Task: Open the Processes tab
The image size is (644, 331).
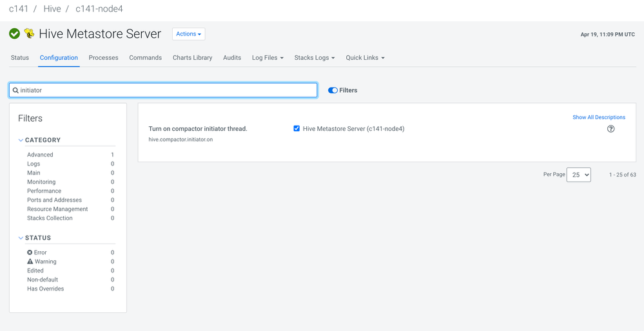Action: pyautogui.click(x=103, y=58)
